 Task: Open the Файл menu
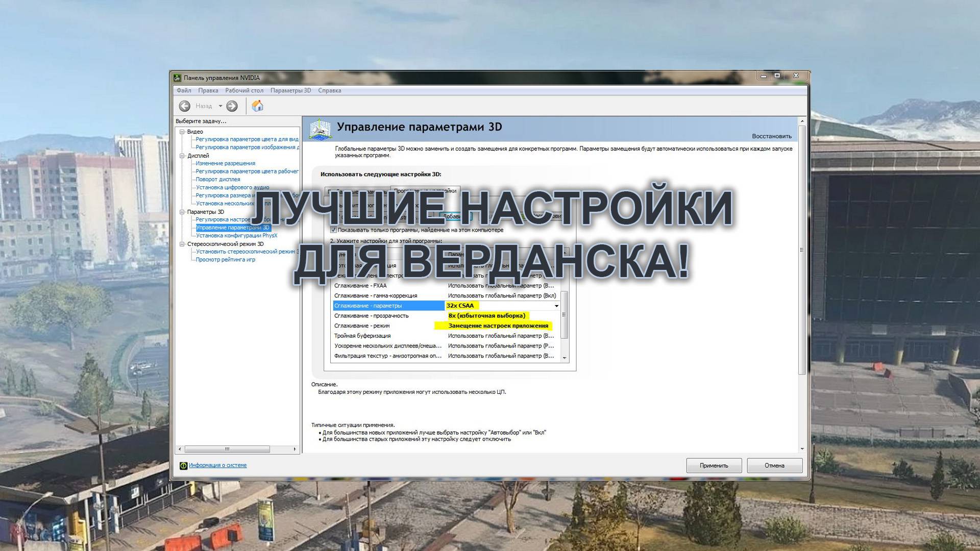tap(184, 90)
